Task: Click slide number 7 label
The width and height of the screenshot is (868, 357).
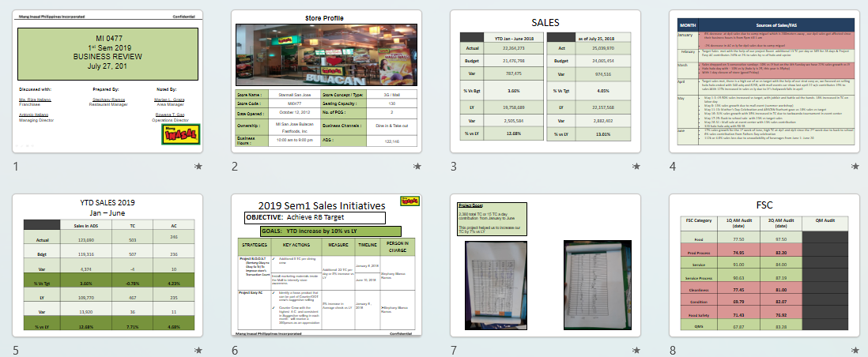Action: [454, 350]
